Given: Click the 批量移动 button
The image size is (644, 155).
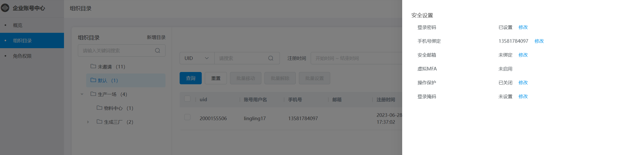Looking at the screenshot, I should coord(246,78).
